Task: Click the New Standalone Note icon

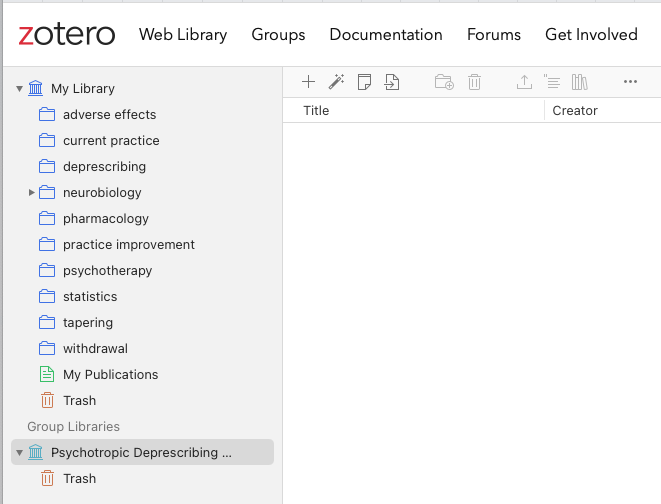Action: point(364,82)
